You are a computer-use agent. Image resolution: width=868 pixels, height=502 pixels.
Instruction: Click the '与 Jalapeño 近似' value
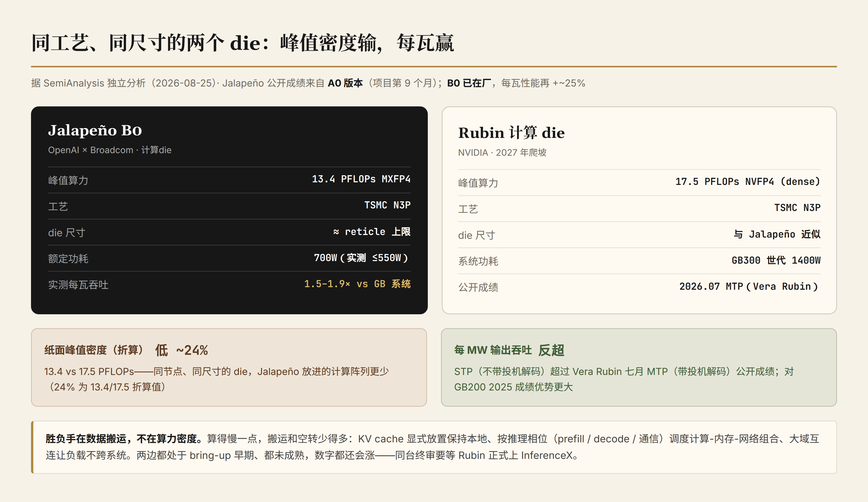pos(777,234)
